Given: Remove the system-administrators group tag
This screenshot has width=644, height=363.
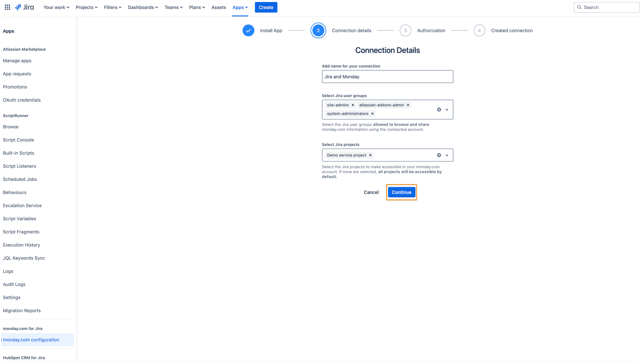Looking at the screenshot, I should tap(372, 114).
